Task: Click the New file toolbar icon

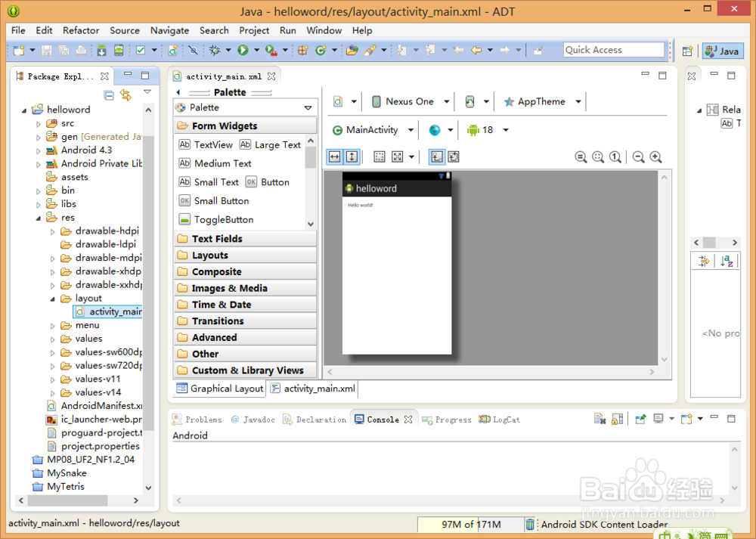Action: point(19,50)
